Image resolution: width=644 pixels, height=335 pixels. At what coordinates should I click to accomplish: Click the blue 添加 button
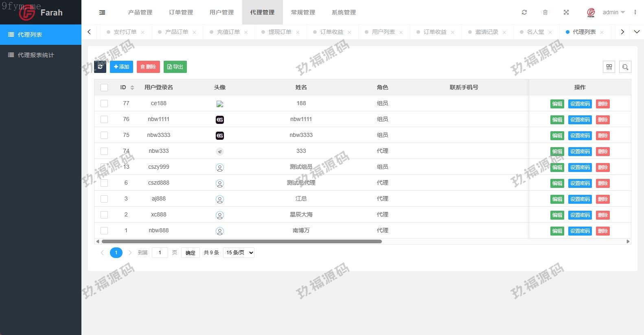tap(121, 67)
